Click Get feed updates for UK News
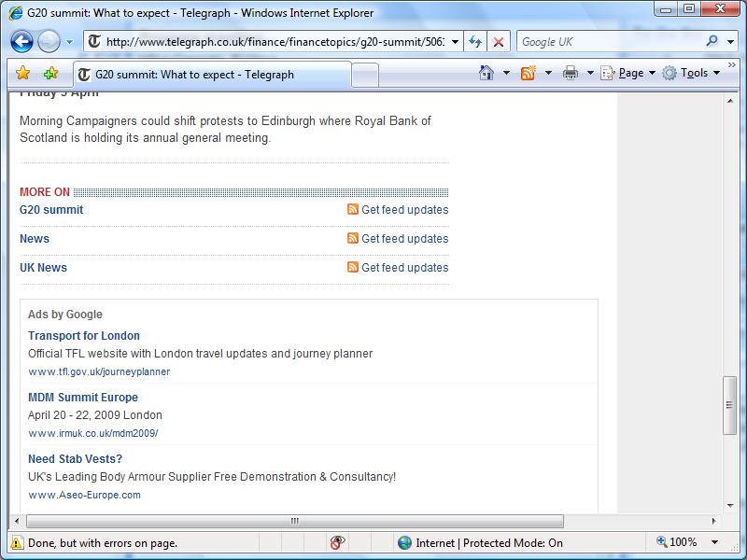 [404, 268]
